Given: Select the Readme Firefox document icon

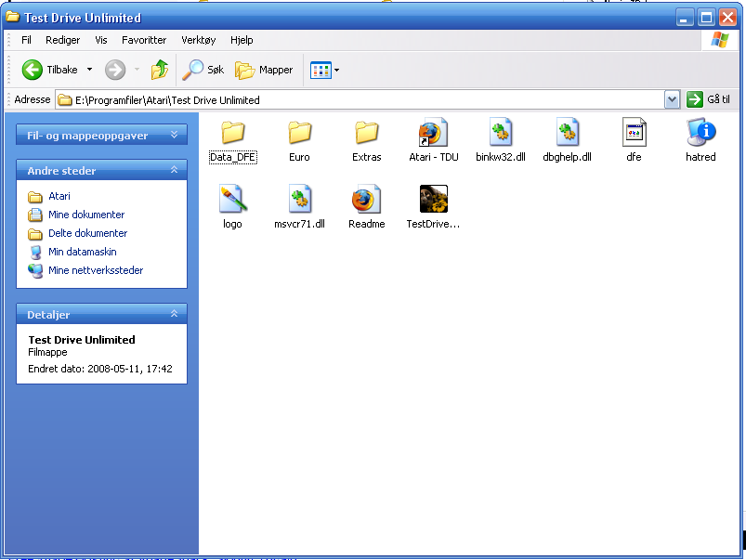Looking at the screenshot, I should tap(366, 199).
